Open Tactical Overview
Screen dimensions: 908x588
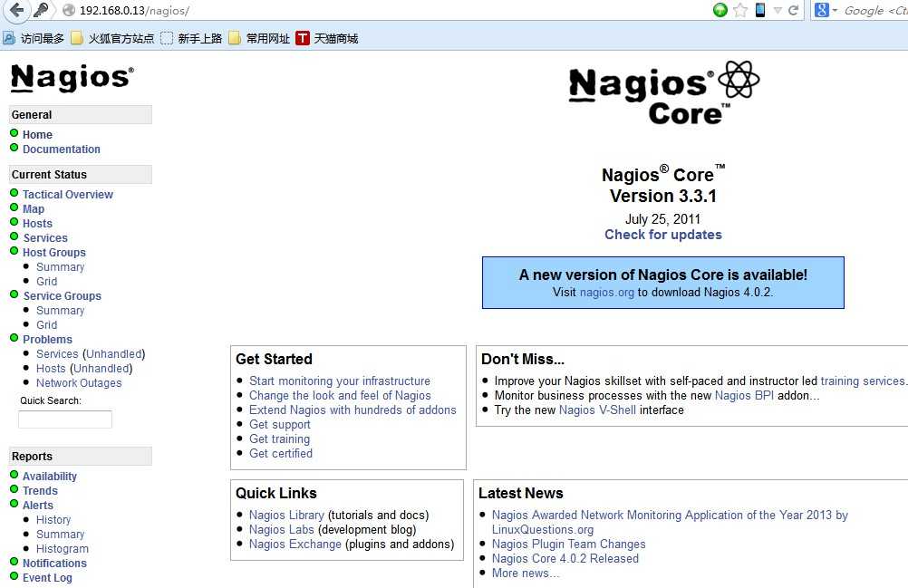coord(68,195)
